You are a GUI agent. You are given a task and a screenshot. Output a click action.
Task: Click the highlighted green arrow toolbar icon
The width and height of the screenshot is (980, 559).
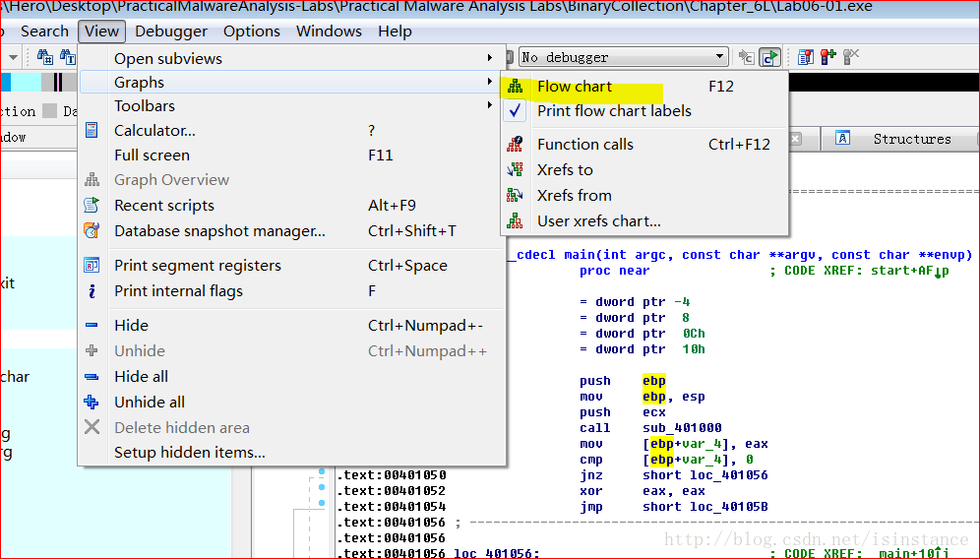[770, 57]
